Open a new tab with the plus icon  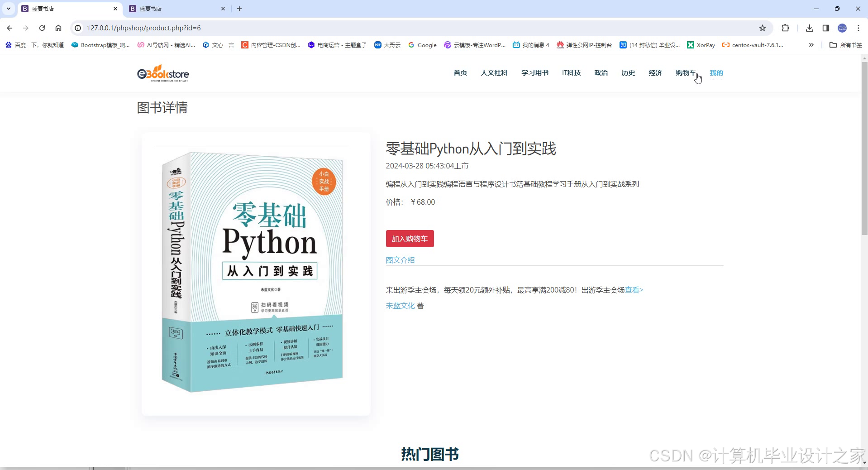tap(239, 9)
